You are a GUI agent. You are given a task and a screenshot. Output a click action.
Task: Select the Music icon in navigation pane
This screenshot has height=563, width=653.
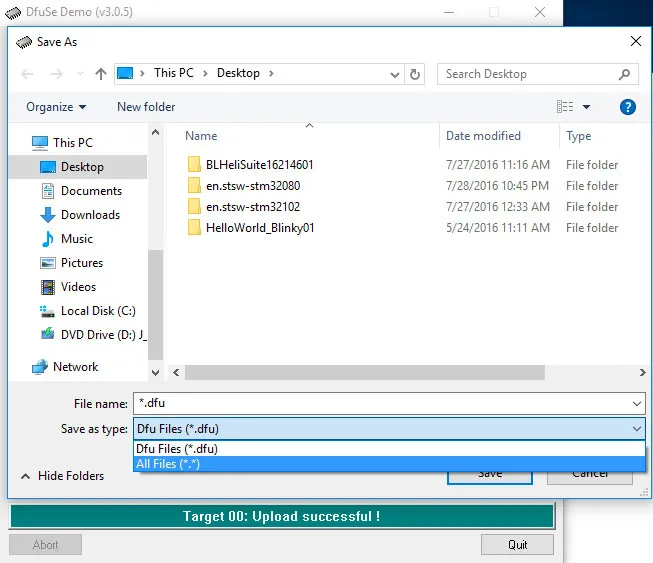[47, 239]
